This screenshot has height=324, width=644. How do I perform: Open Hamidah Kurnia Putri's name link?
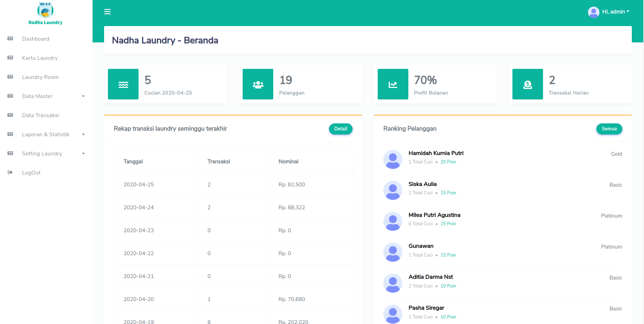(436, 153)
